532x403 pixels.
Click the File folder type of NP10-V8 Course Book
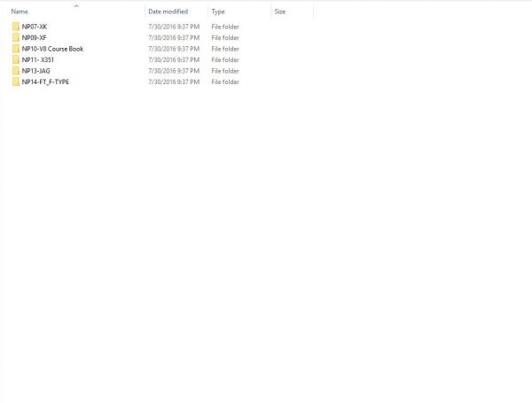coord(225,49)
